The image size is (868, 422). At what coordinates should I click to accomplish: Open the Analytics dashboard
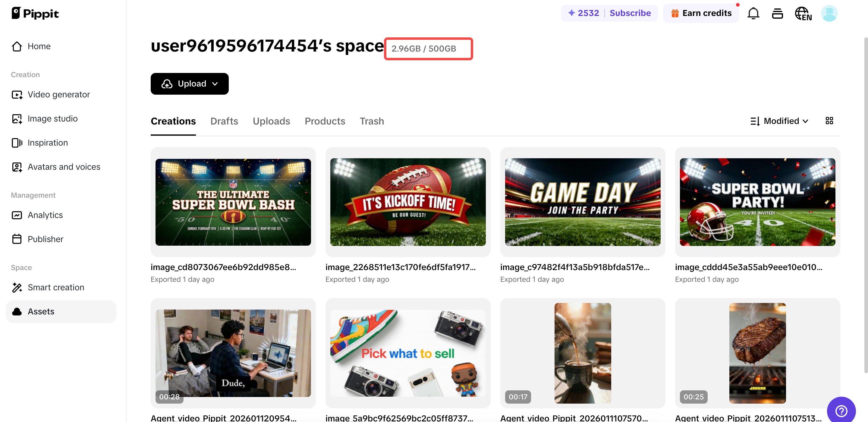(x=45, y=215)
